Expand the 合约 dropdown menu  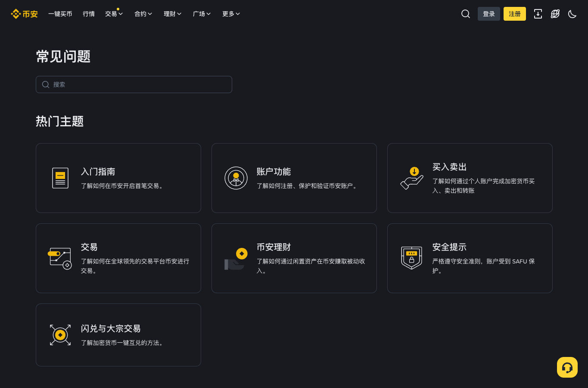click(143, 14)
